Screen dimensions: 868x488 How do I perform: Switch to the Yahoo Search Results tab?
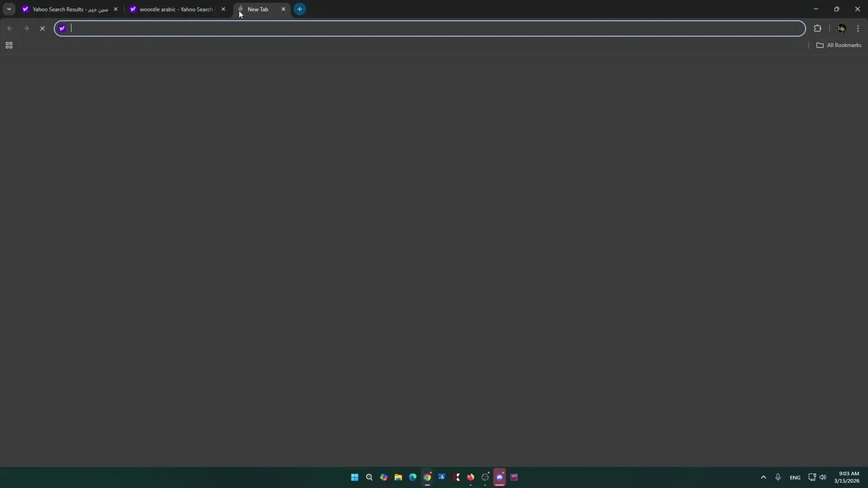pos(70,9)
